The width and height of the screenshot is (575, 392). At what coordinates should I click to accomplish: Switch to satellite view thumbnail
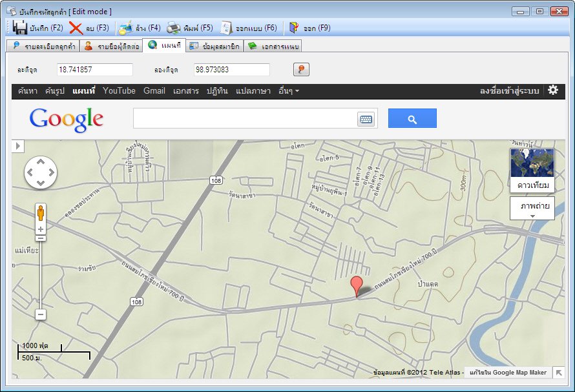[532, 170]
